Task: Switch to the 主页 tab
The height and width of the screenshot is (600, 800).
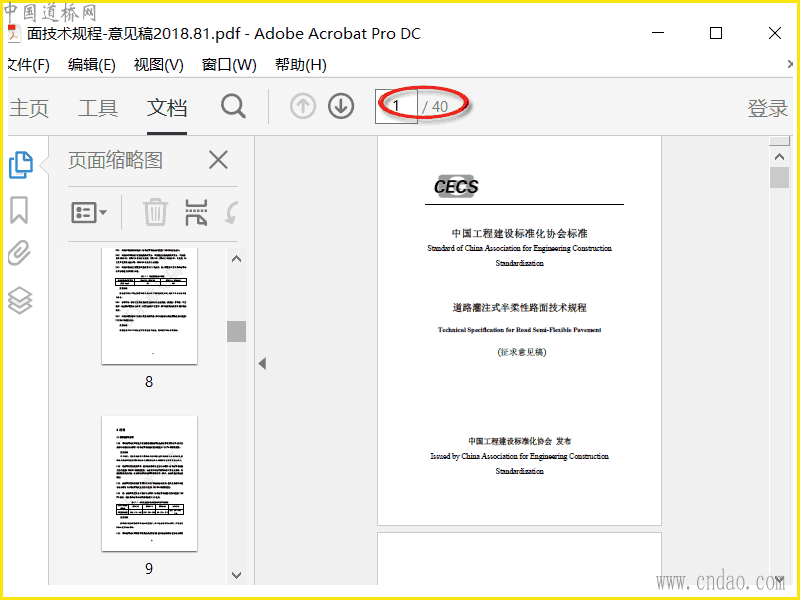Action: (x=29, y=108)
